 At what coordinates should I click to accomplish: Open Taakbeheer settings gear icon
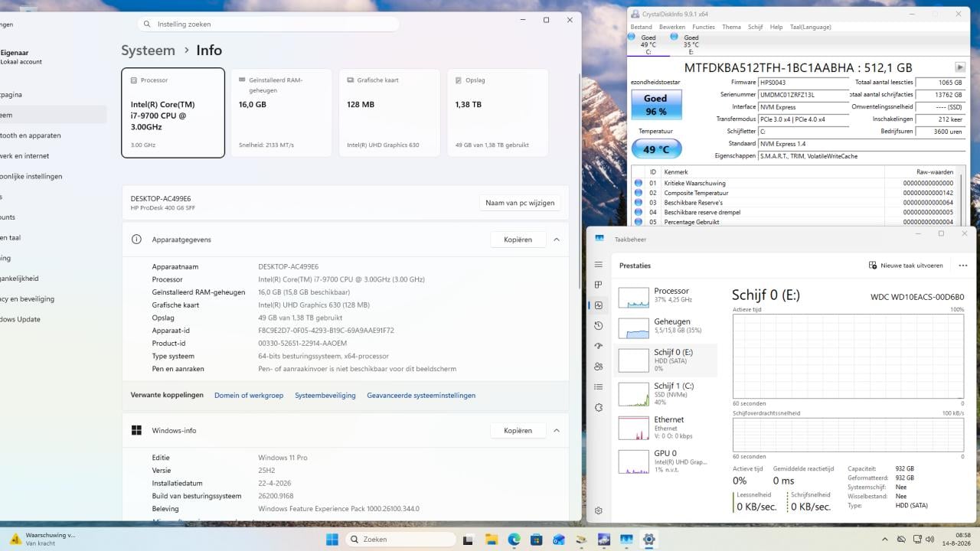(599, 510)
